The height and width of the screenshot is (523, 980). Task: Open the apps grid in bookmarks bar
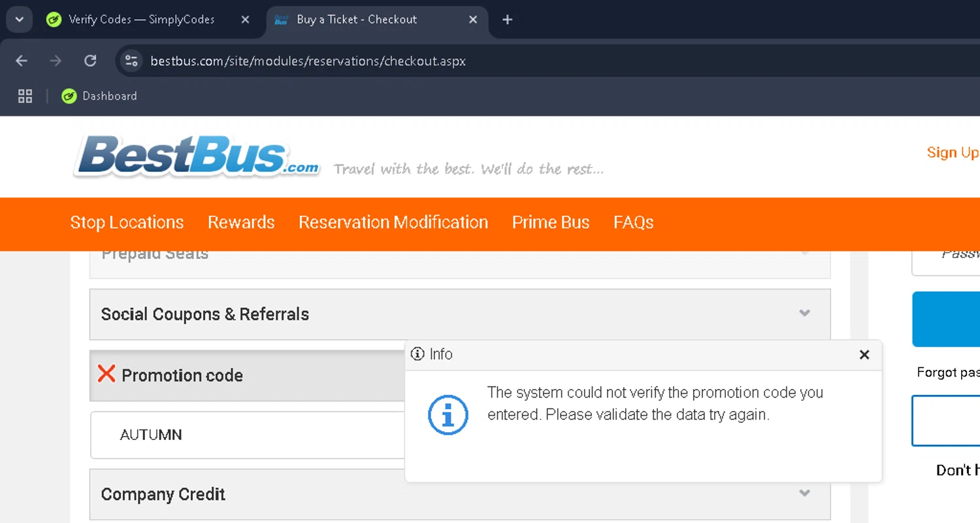click(x=25, y=96)
